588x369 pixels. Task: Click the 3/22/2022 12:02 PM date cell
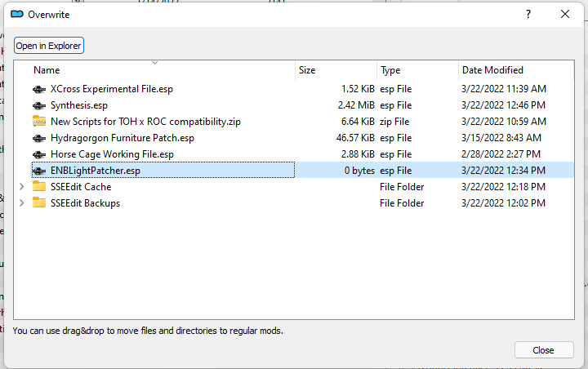(x=503, y=203)
